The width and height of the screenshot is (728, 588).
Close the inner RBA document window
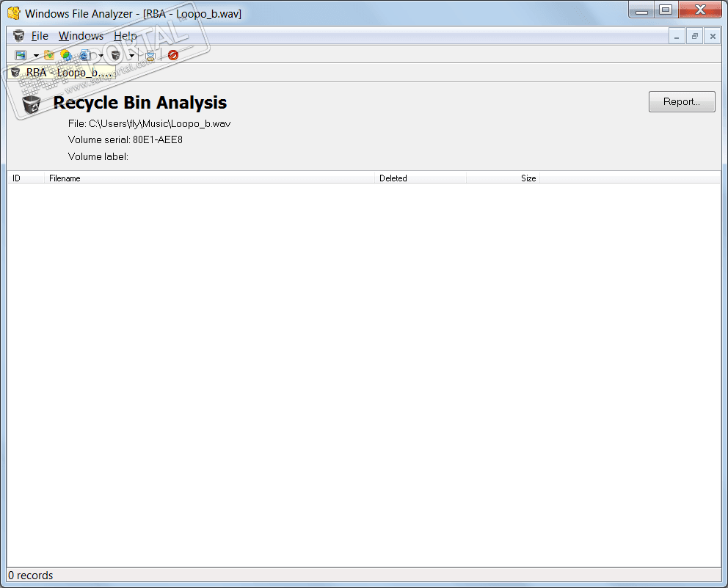tap(713, 36)
